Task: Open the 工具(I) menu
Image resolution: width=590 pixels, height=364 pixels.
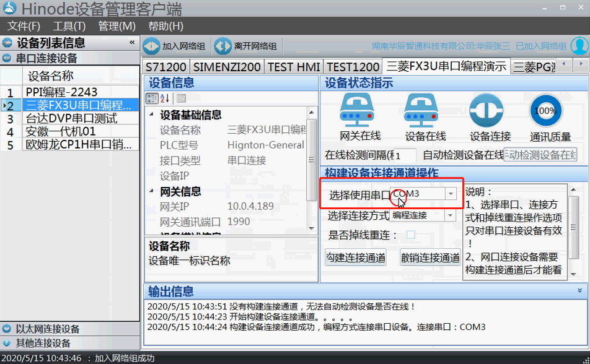Action: 68,27
